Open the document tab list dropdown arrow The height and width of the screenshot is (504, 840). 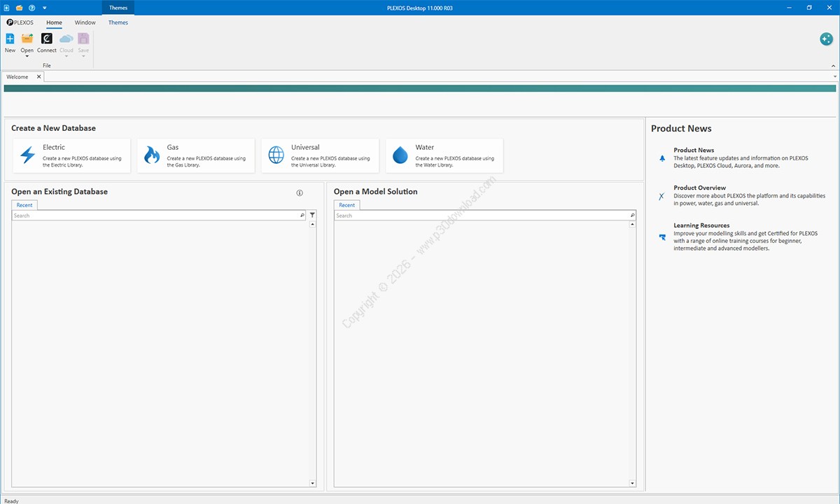[835, 76]
